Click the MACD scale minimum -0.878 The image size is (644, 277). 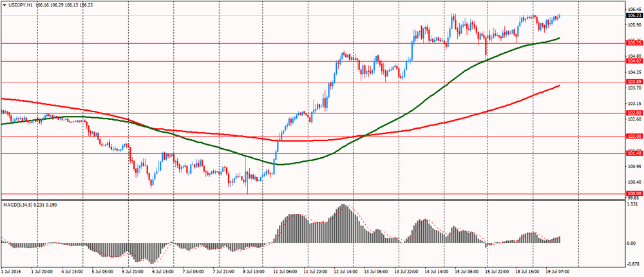(634, 264)
